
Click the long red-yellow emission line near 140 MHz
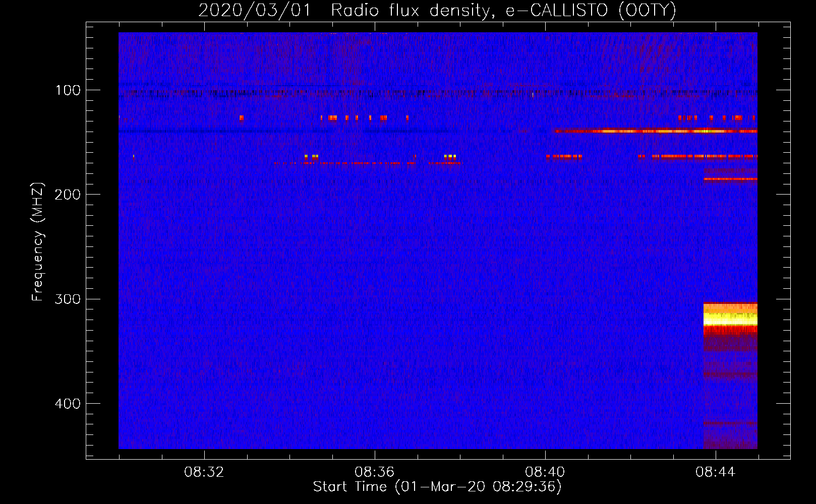click(x=656, y=131)
